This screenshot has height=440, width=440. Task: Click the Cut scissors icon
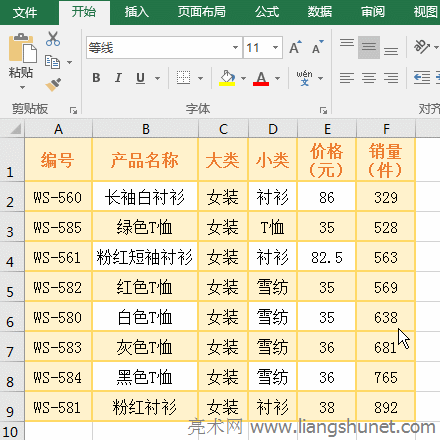click(x=53, y=39)
